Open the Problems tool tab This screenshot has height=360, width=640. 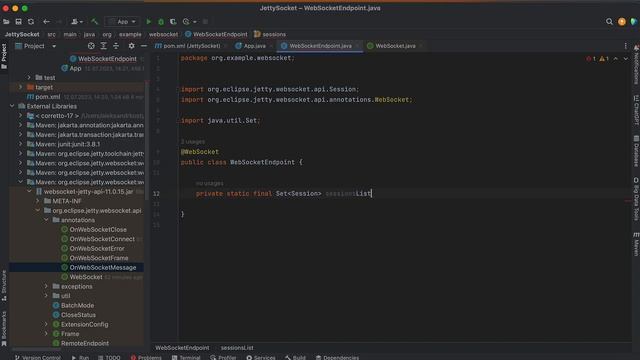pos(146,358)
